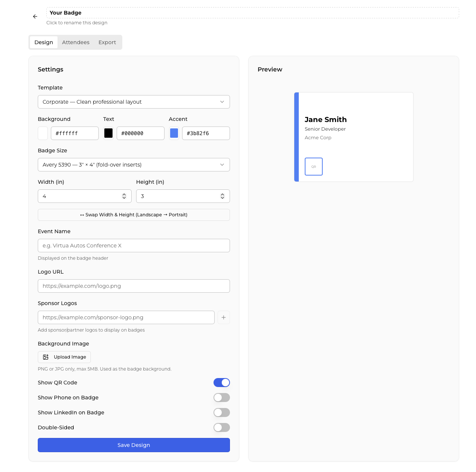Click the Logo URL input field
This screenshot has height=472, width=476.
(134, 286)
